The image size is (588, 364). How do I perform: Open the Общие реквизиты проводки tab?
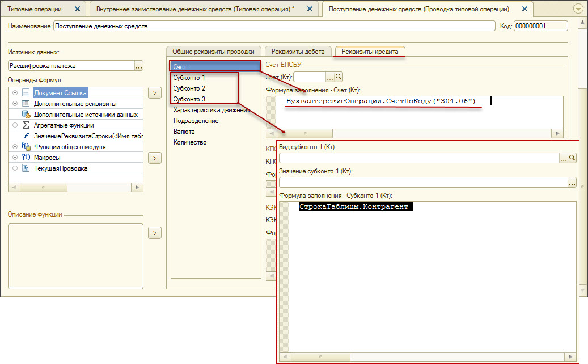pyautogui.click(x=213, y=52)
